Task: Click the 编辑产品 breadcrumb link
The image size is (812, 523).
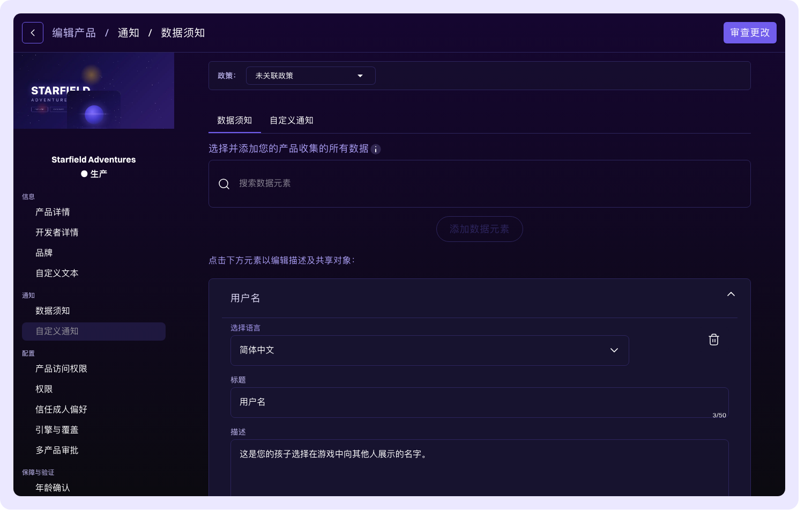Action: pos(74,33)
